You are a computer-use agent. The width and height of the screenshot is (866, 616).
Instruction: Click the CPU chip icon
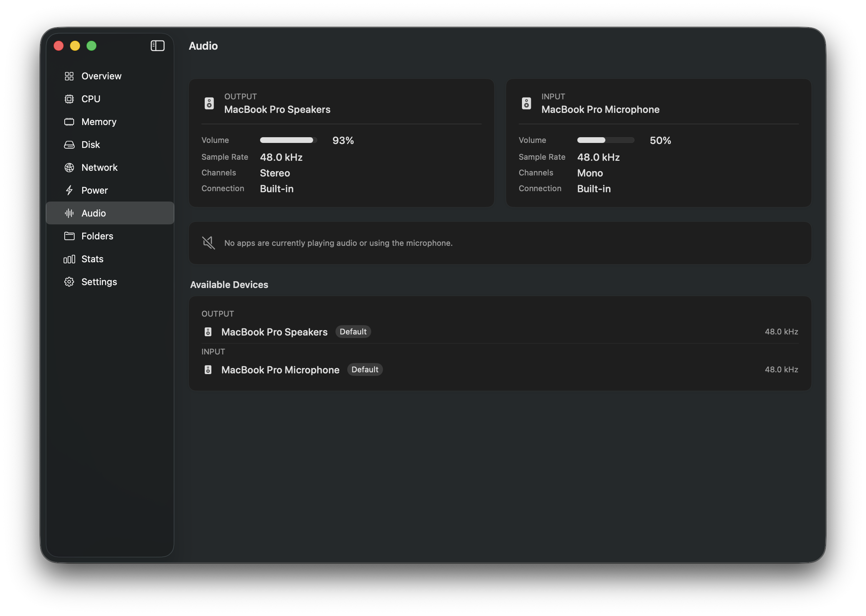(x=69, y=99)
